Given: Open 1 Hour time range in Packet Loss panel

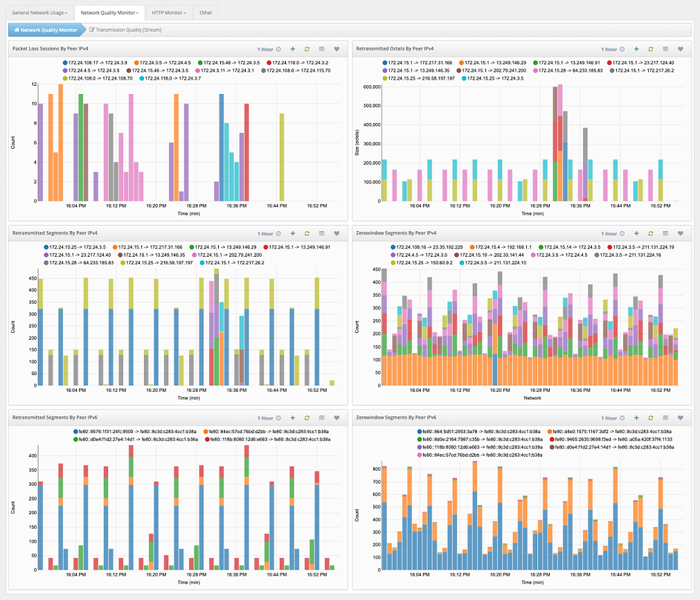Looking at the screenshot, I should 269,49.
